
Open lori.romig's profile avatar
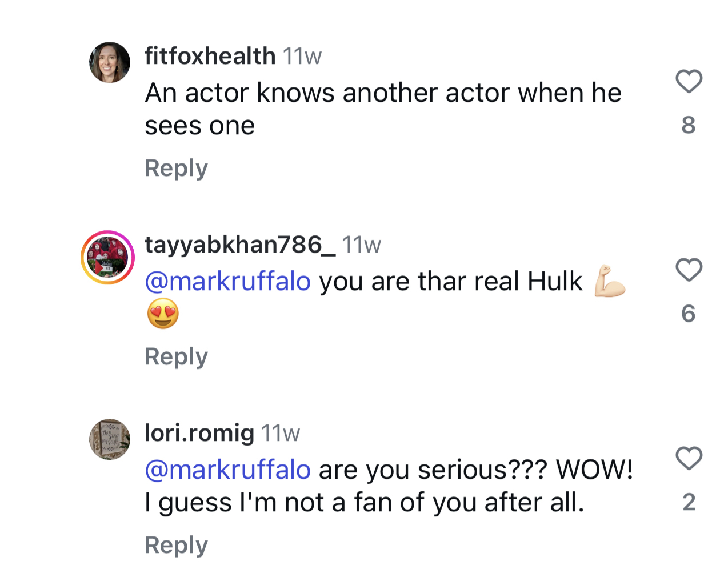click(110, 439)
